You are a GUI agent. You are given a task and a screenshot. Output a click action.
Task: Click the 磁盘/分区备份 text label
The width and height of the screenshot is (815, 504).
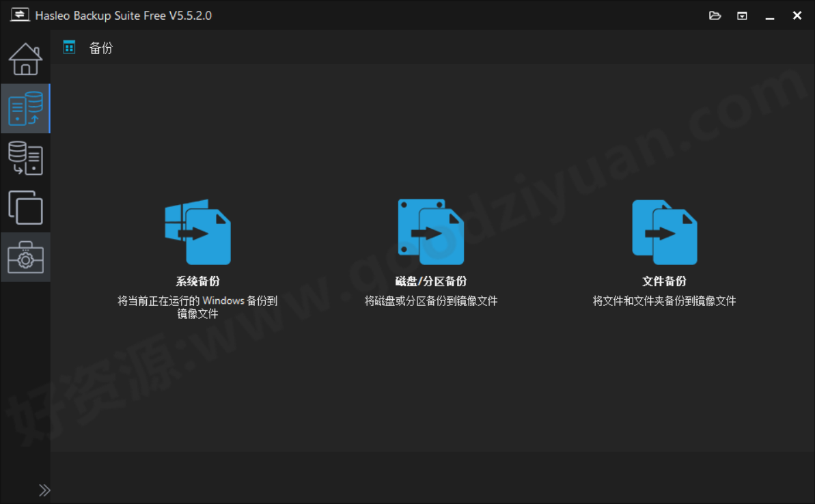click(431, 281)
